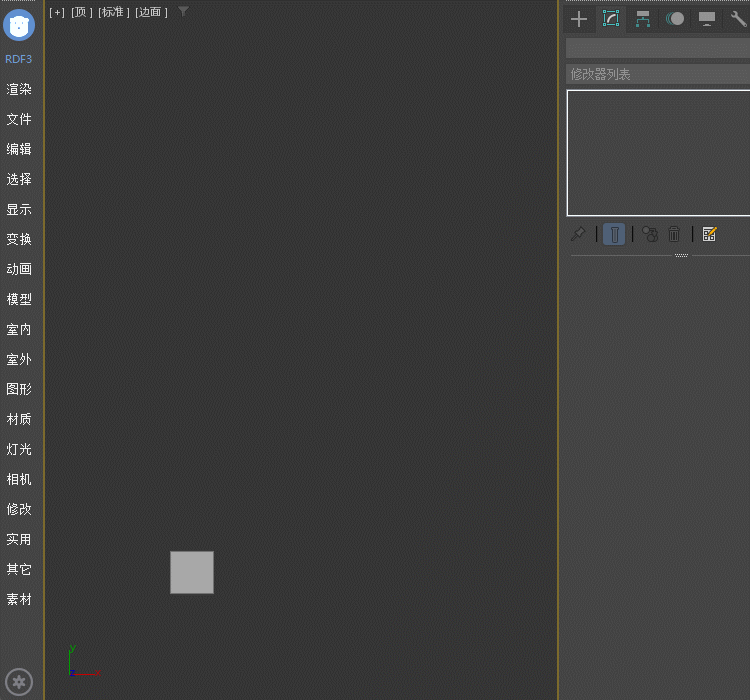750x700 pixels.
Task: Switch to the Hierarchy panel icon
Action: [x=643, y=19]
